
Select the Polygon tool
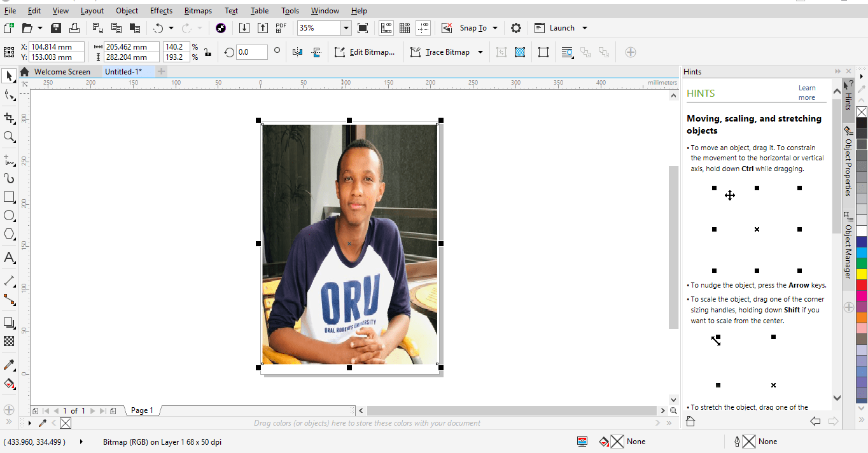[x=9, y=234]
